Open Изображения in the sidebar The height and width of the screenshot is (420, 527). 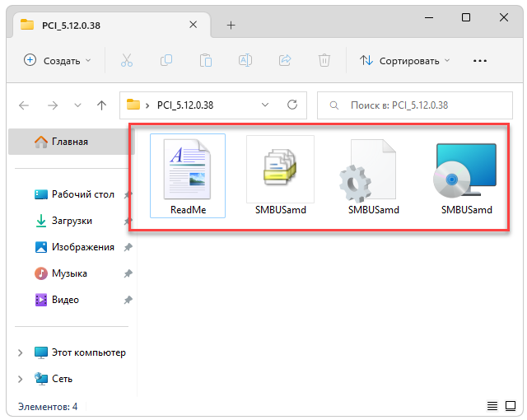tap(75, 247)
